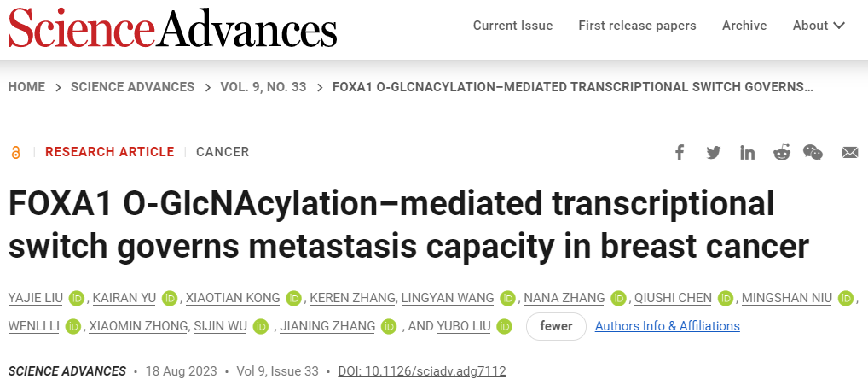Navigate to HOME breadcrumb
868x385 pixels.
[26, 87]
